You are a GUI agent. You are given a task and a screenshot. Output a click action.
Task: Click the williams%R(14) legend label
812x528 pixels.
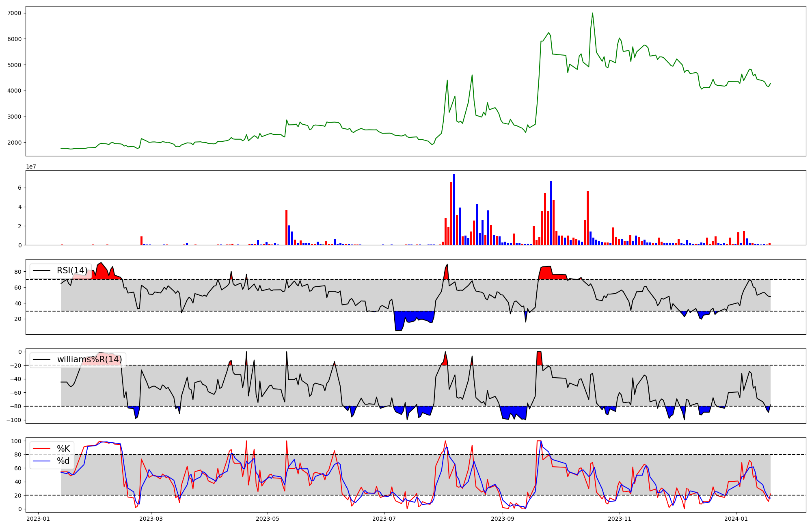point(89,359)
